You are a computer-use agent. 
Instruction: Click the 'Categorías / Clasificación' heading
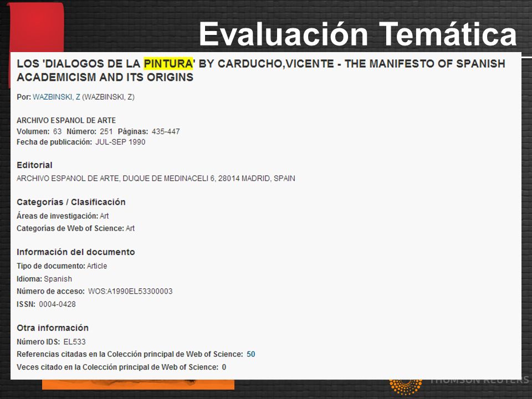tap(71, 202)
